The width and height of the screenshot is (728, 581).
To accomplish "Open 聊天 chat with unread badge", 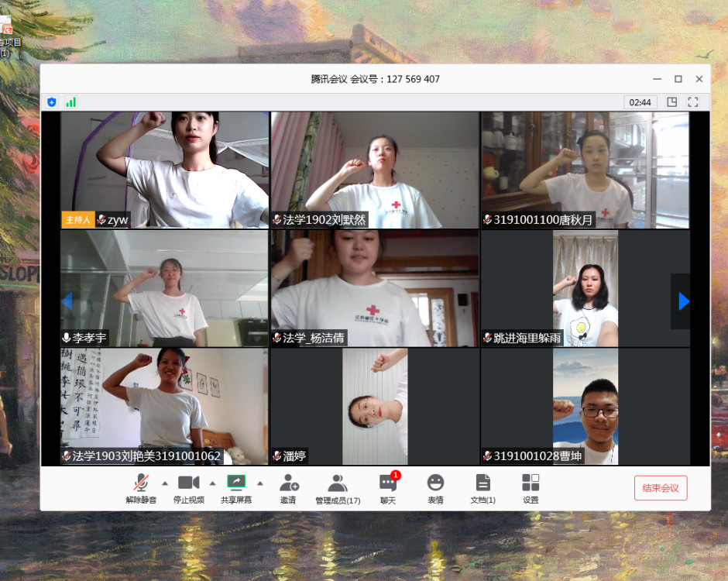I will pos(387,488).
